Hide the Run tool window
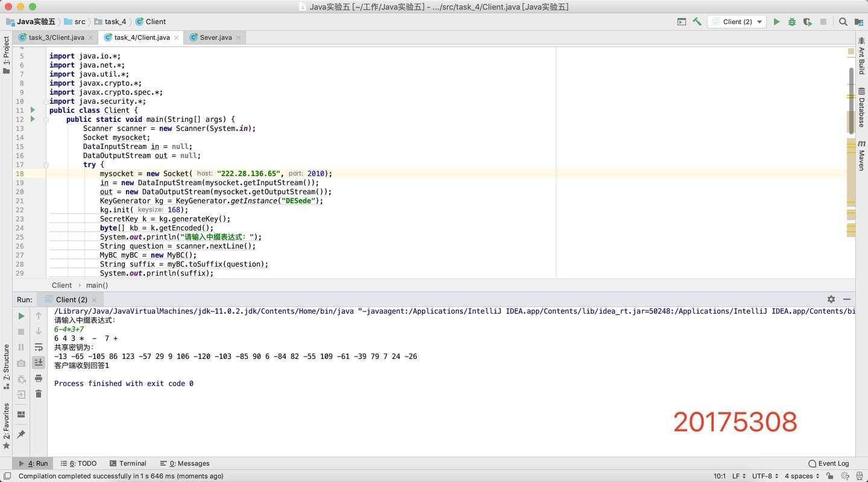 [x=847, y=299]
